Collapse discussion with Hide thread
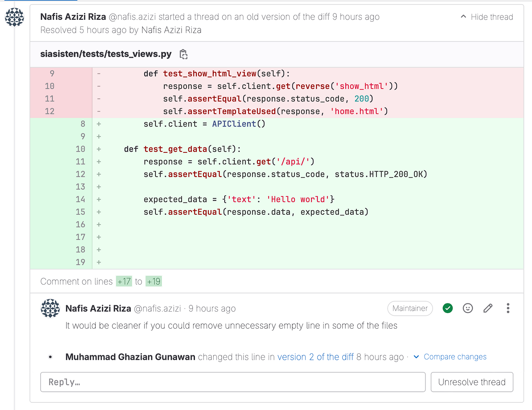The height and width of the screenshot is (410, 532). (x=487, y=17)
